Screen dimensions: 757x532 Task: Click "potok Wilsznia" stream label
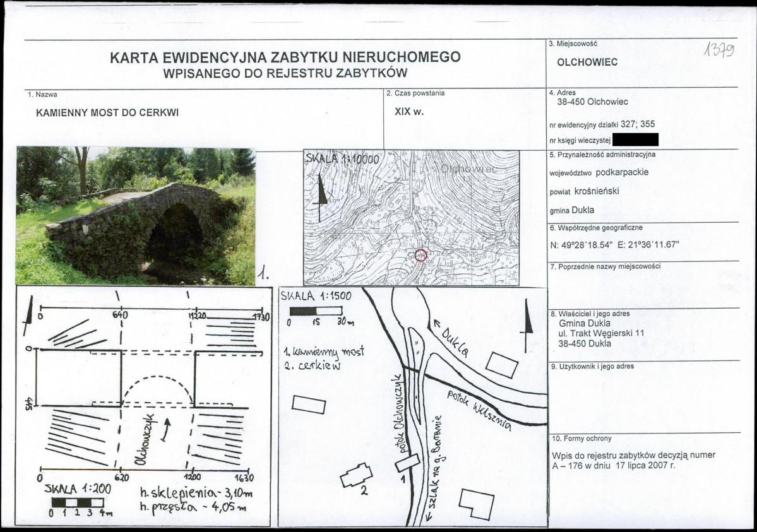click(x=479, y=410)
